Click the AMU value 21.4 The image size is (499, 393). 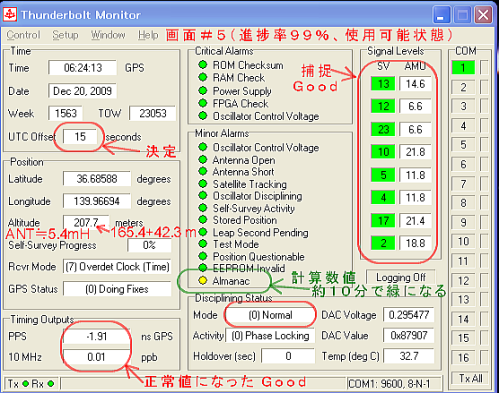pyautogui.click(x=415, y=221)
